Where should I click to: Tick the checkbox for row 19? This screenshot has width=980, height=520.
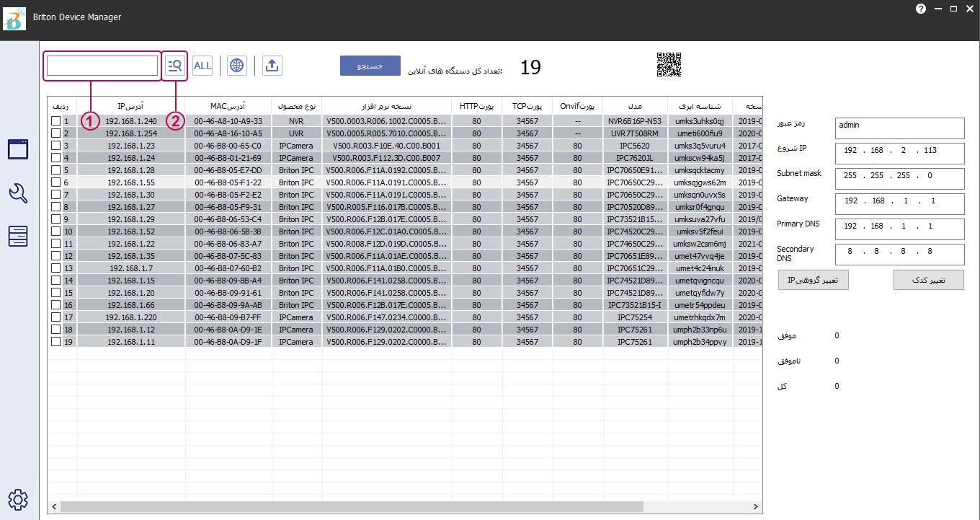(x=55, y=342)
